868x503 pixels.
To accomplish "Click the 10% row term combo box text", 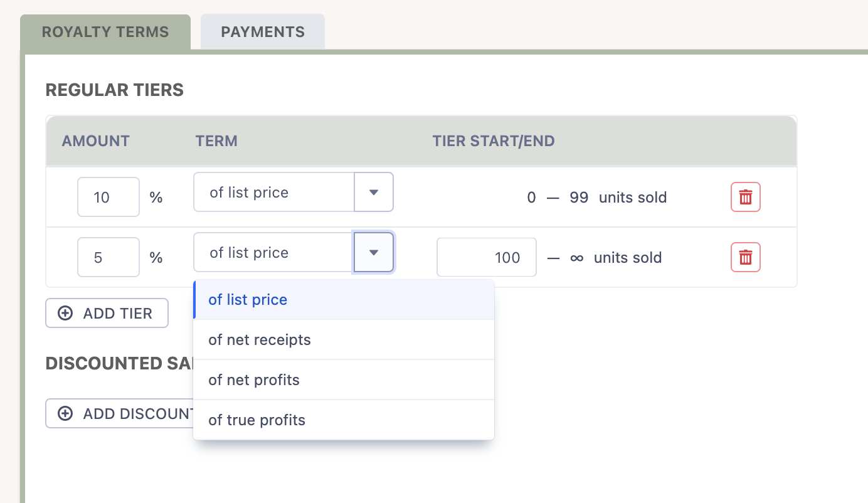I will 274,193.
